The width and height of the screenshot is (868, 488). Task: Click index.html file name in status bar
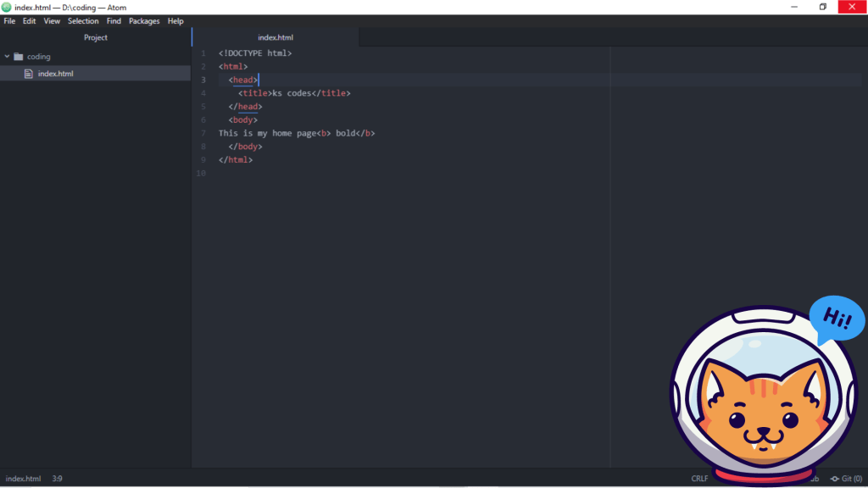[23, 479]
